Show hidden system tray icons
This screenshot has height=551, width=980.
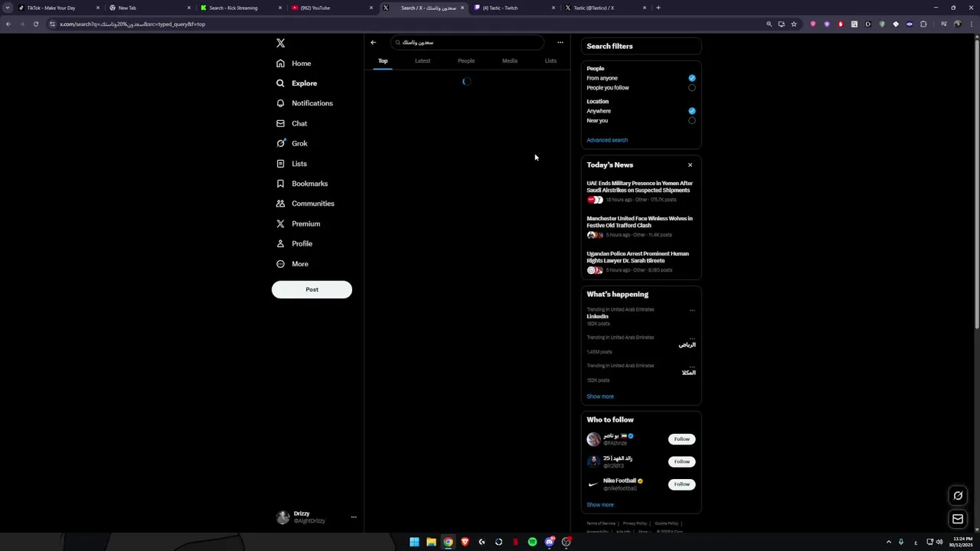[x=888, y=542]
